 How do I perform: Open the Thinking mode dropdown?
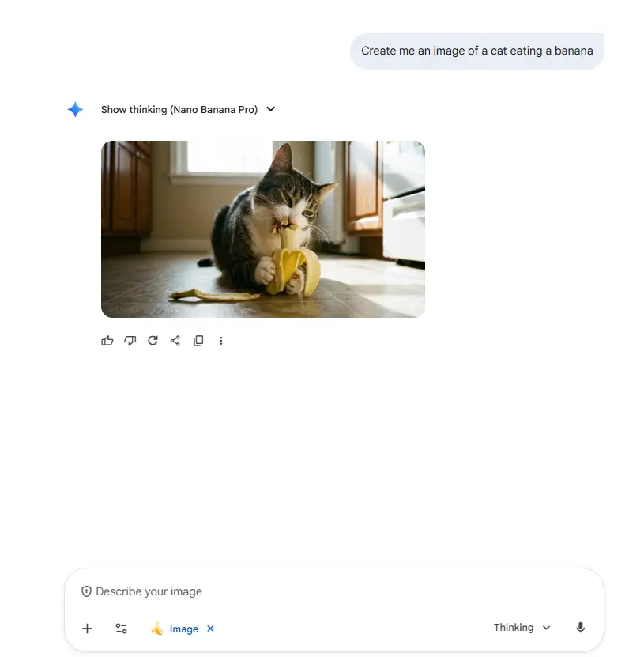522,628
